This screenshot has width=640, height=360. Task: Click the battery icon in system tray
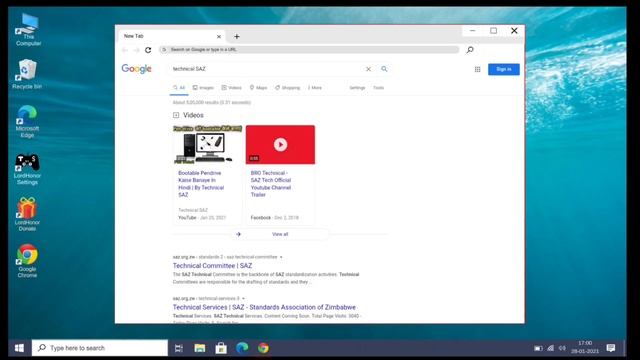click(x=538, y=348)
